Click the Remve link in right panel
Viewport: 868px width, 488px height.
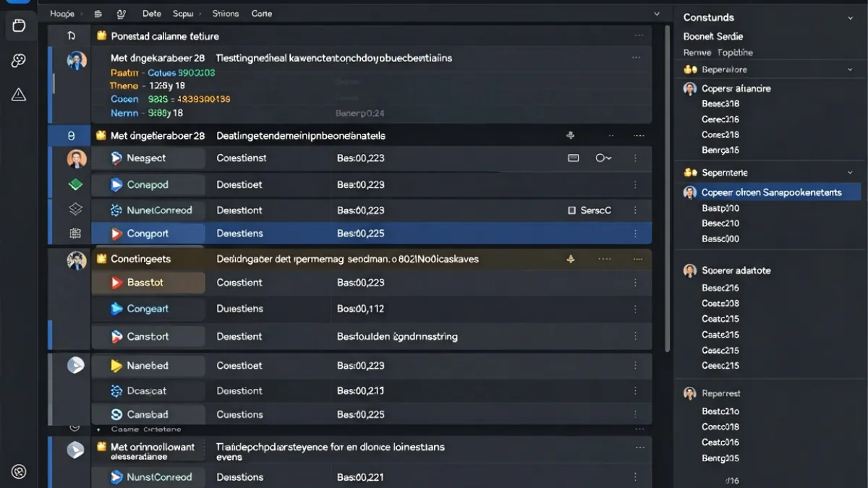(697, 53)
